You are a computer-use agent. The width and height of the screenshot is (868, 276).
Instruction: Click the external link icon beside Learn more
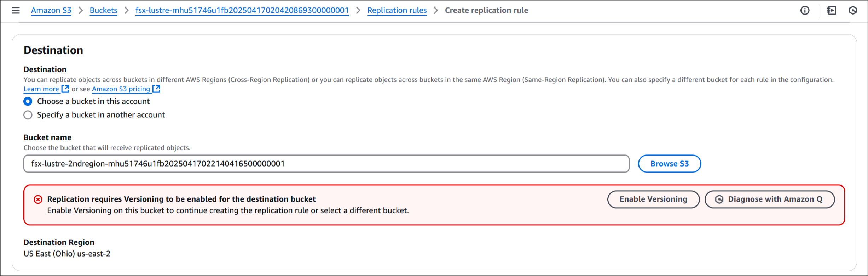(65, 89)
